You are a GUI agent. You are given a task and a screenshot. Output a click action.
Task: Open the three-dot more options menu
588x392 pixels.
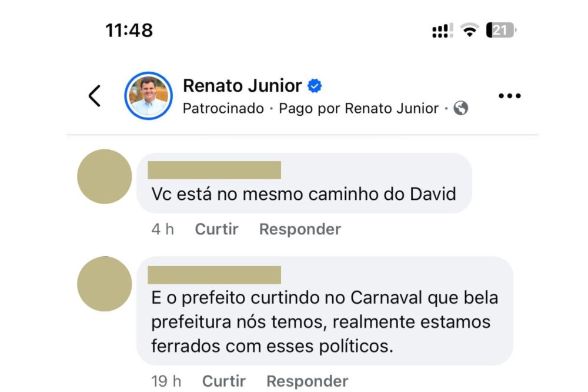click(x=509, y=96)
